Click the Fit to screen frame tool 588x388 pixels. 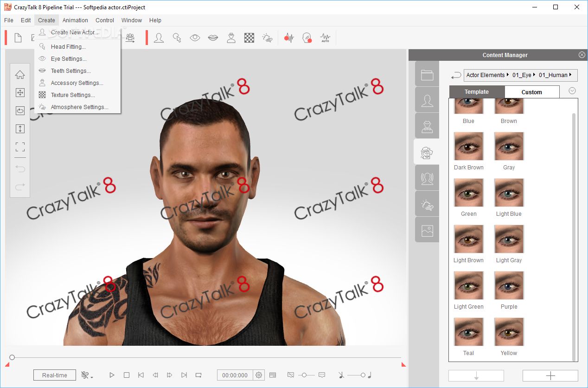tap(20, 147)
